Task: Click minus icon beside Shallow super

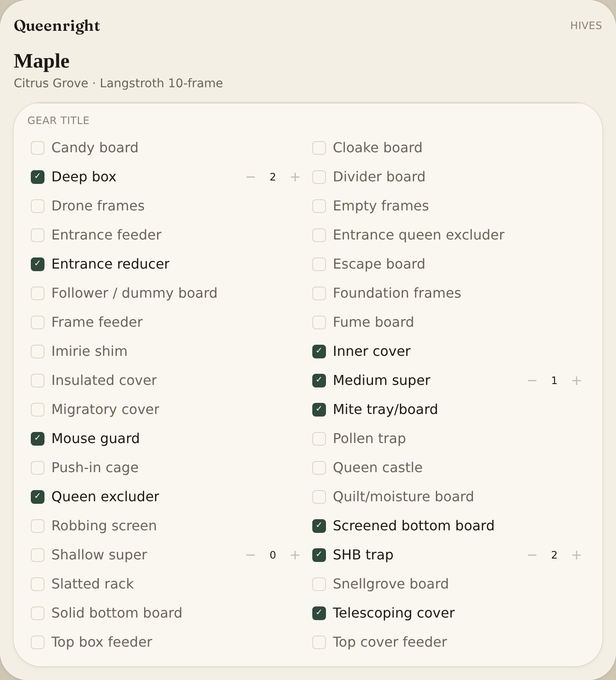Action: point(251,555)
